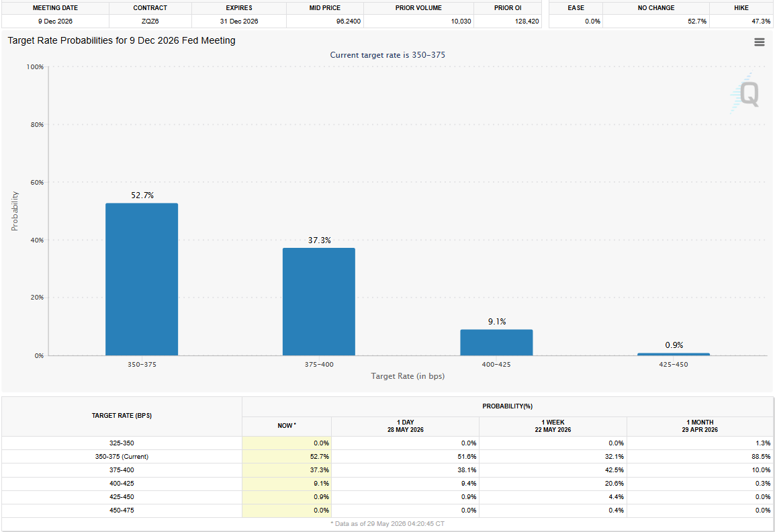This screenshot has width=775, height=532.
Task: Click the 1 month value 0.3%
Action: 763,484
